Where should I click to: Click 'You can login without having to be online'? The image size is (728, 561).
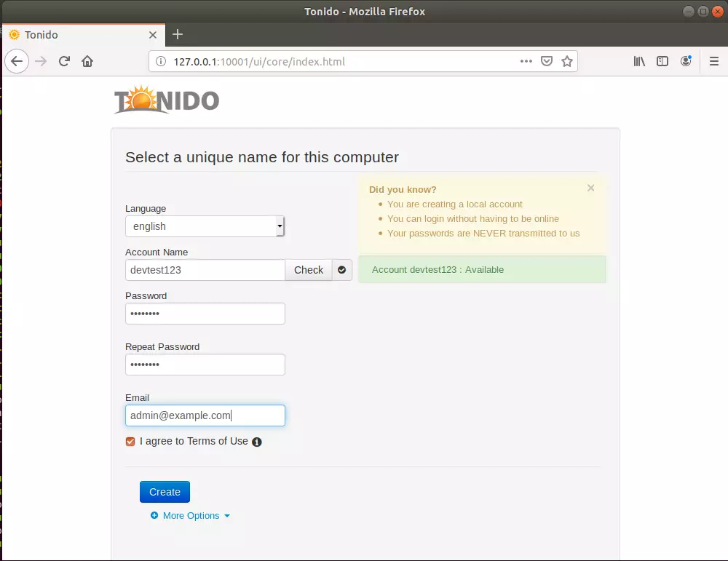(473, 218)
